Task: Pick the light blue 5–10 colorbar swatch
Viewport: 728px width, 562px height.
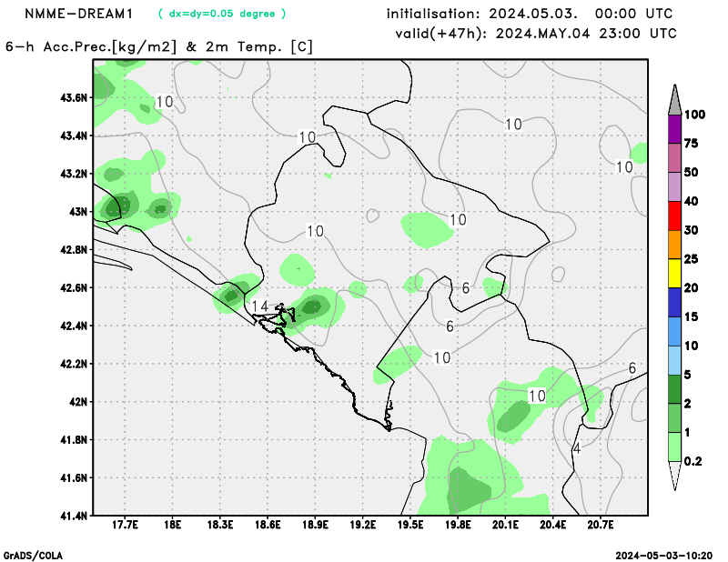Action: 674,360
